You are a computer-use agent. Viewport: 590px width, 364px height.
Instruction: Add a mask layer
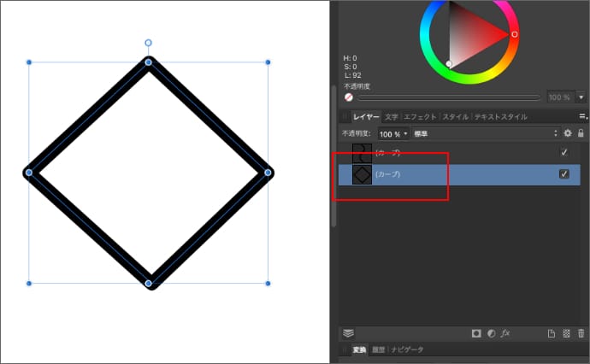[x=476, y=333]
